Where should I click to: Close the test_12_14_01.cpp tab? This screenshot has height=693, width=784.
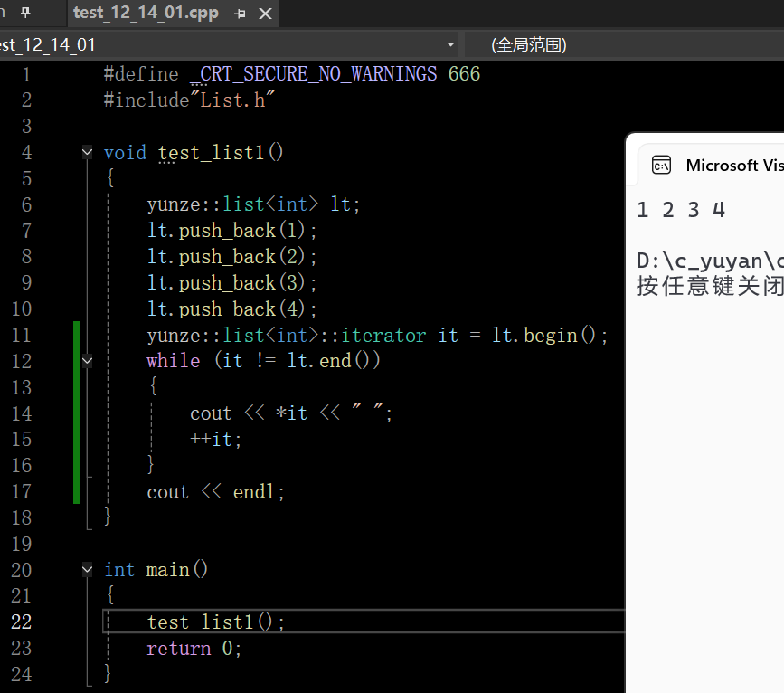click(265, 14)
